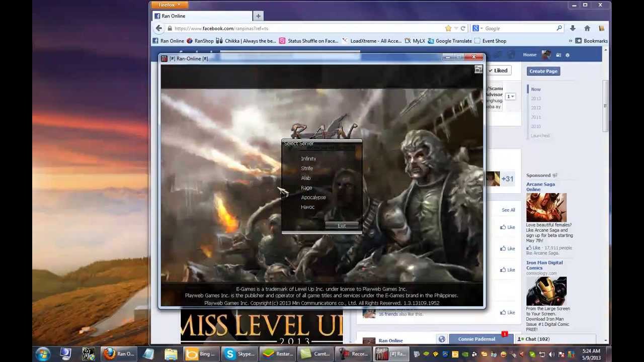This screenshot has width=644, height=362.
Task: Open the Iron Man Digital Comics ad title
Action: pyautogui.click(x=544, y=265)
